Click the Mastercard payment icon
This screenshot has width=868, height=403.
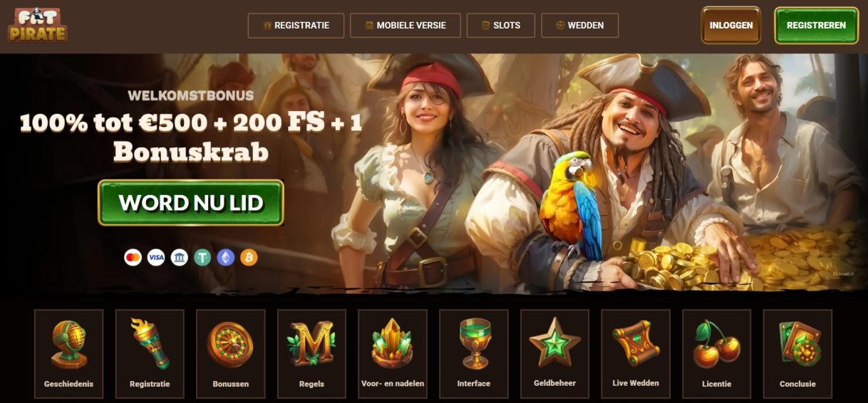133,257
